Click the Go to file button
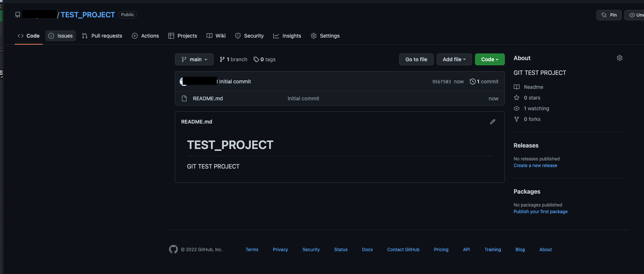The width and height of the screenshot is (644, 274). pos(416,59)
